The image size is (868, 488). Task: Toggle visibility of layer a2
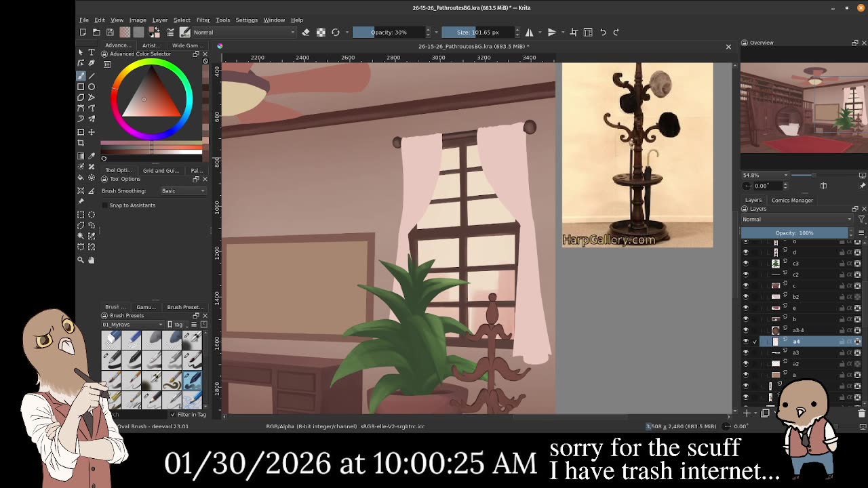point(746,363)
